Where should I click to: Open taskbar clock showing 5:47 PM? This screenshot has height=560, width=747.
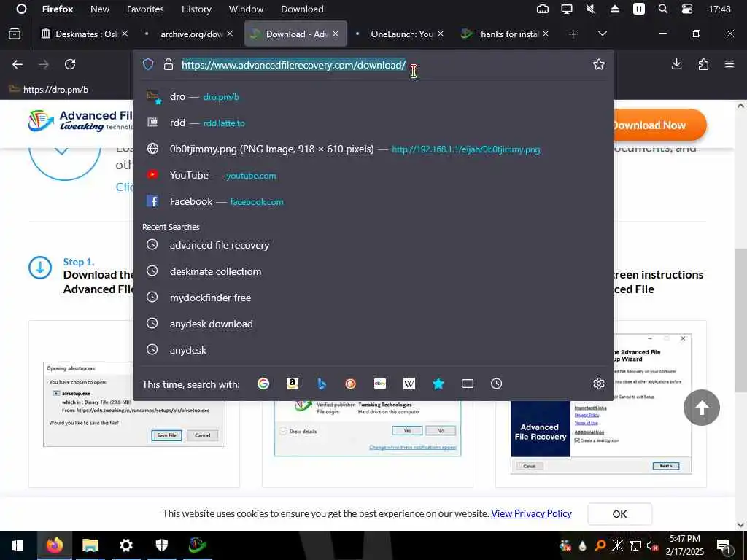[684, 545]
